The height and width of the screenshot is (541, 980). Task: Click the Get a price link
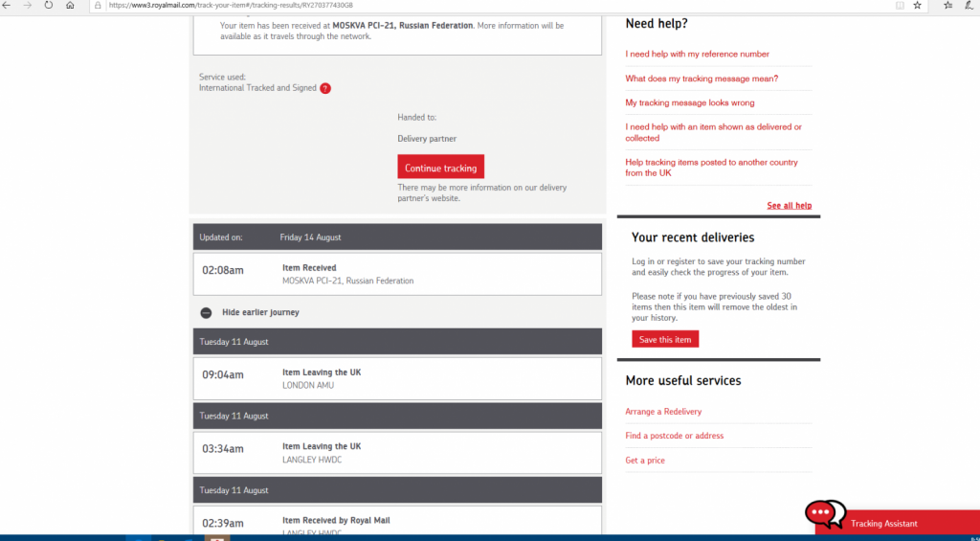click(x=645, y=461)
